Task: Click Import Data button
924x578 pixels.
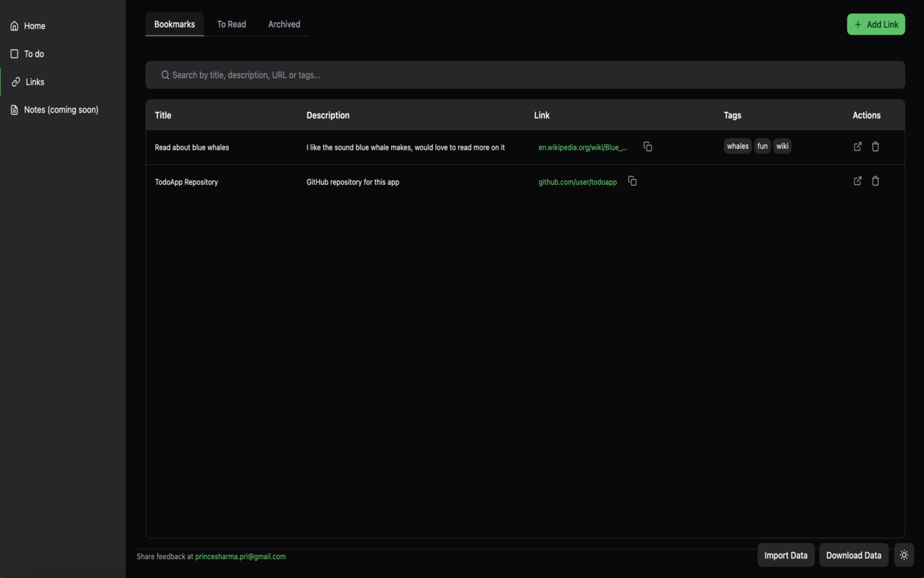Action: coord(786,555)
